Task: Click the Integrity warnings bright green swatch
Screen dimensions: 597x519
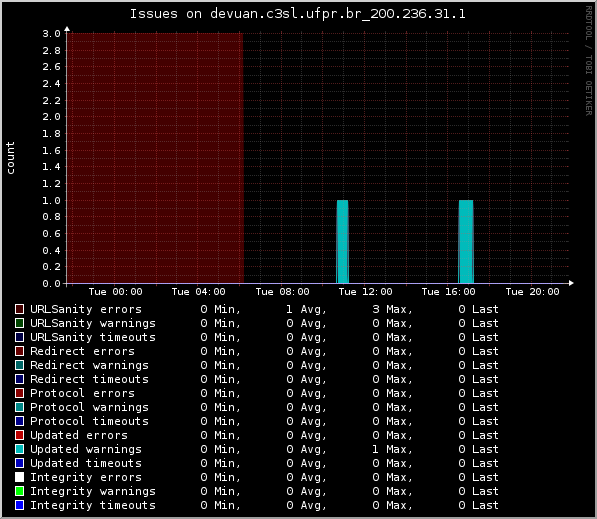Action: tap(19, 491)
